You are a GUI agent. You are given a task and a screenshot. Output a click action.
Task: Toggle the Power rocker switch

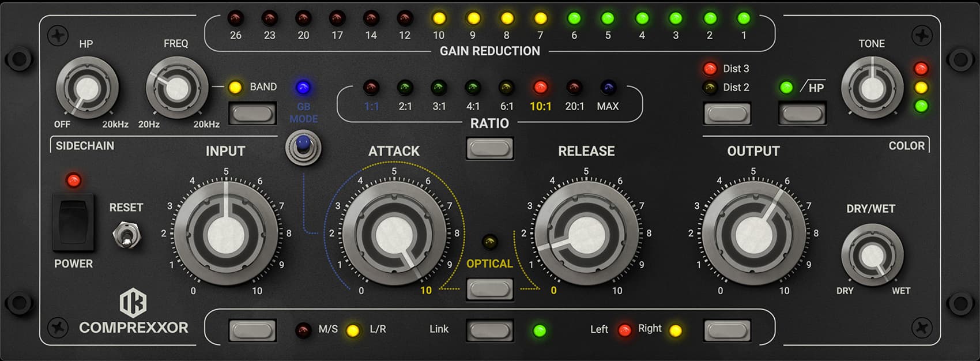click(x=73, y=222)
